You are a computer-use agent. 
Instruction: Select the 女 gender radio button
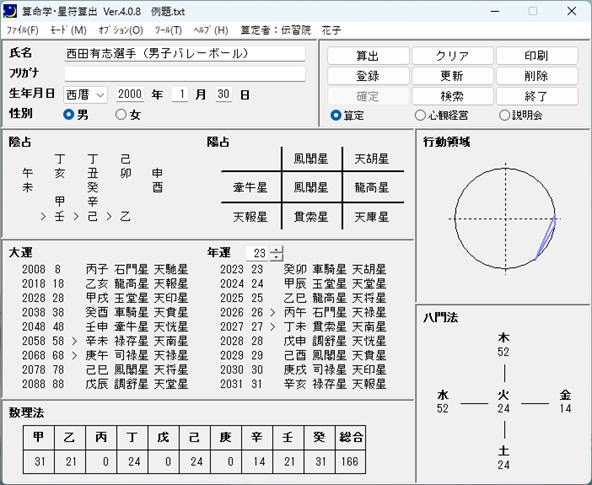[121, 114]
